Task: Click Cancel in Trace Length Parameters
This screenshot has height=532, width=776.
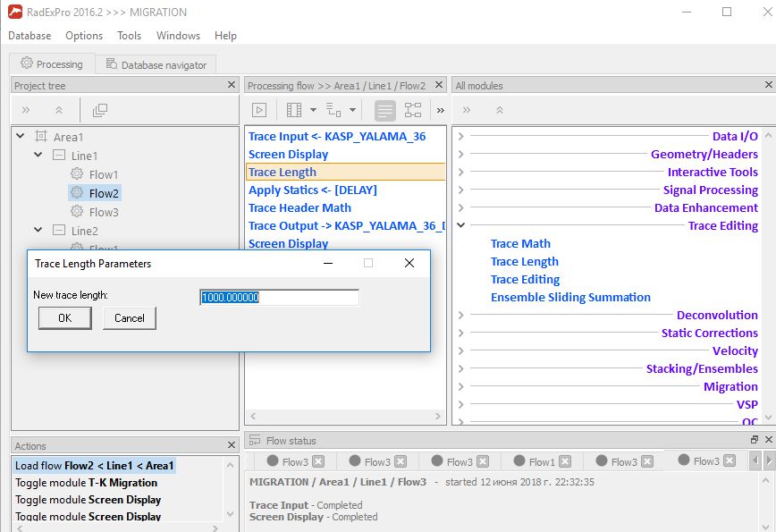Action: coord(129,317)
